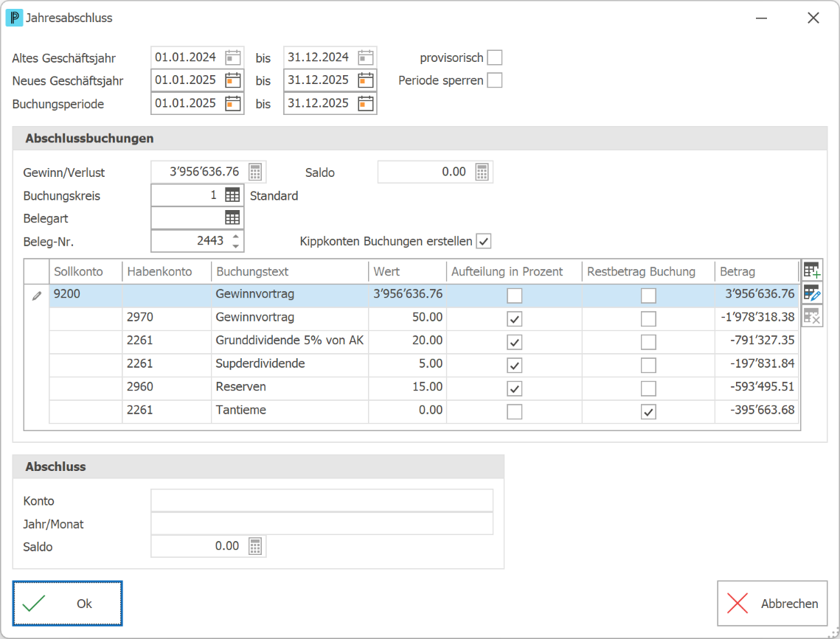Viewport: 840px width, 639px height.
Task: Decrease Beleg-Nr. with the down arrow
Action: click(236, 246)
